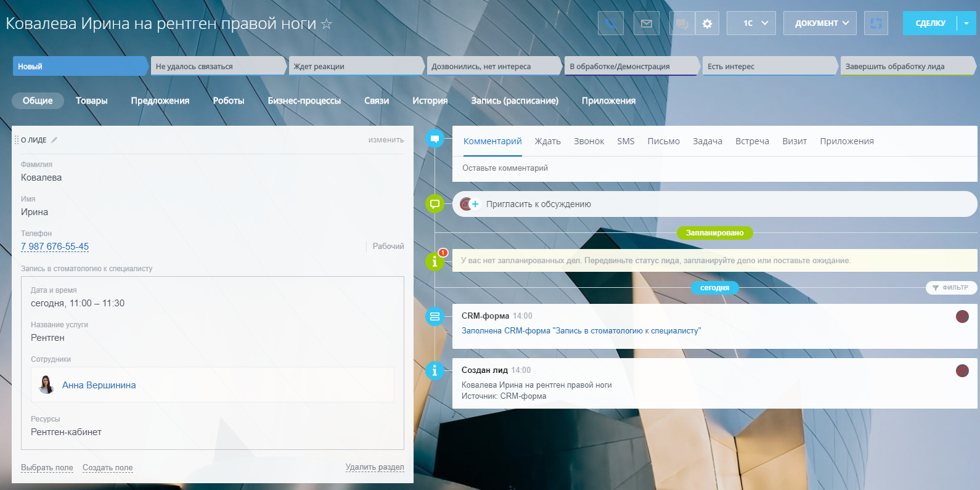Select the SMS timeline tab
980x490 pixels.
pyautogui.click(x=626, y=141)
